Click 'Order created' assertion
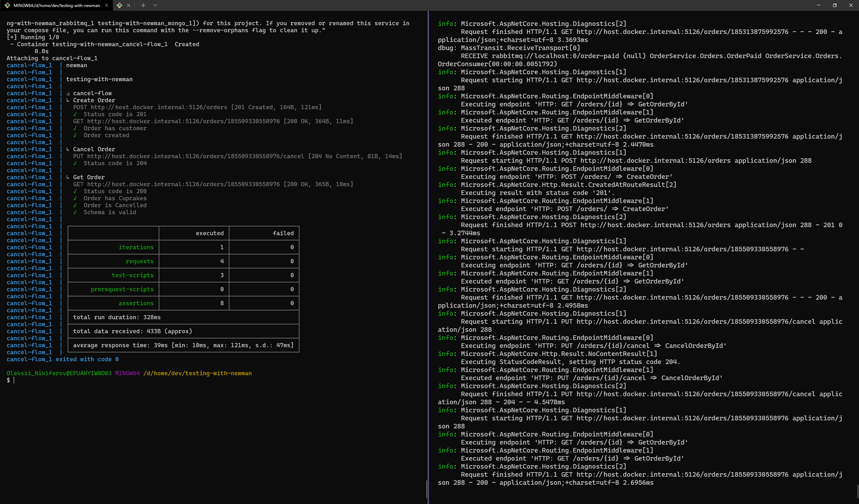The image size is (859, 504). coord(106,135)
